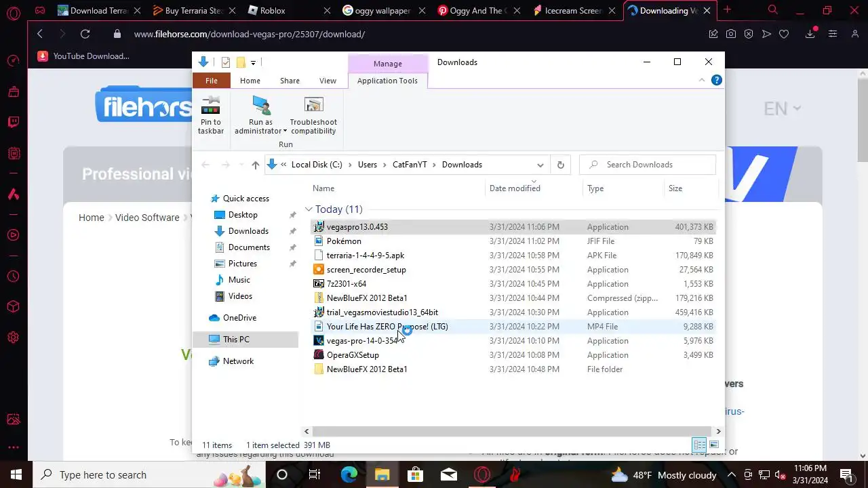
Task: Select NewBlueFX 2012 Beta1 file folder
Action: coord(366,369)
